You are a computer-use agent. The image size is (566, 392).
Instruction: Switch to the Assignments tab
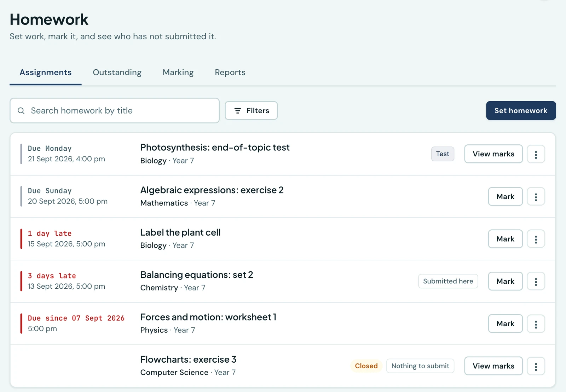tap(46, 73)
